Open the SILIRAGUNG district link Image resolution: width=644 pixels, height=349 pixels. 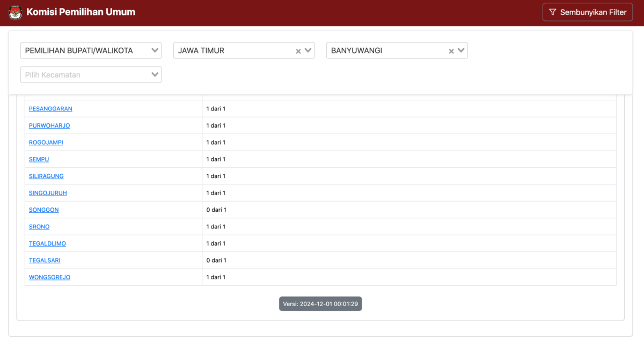[x=46, y=176]
